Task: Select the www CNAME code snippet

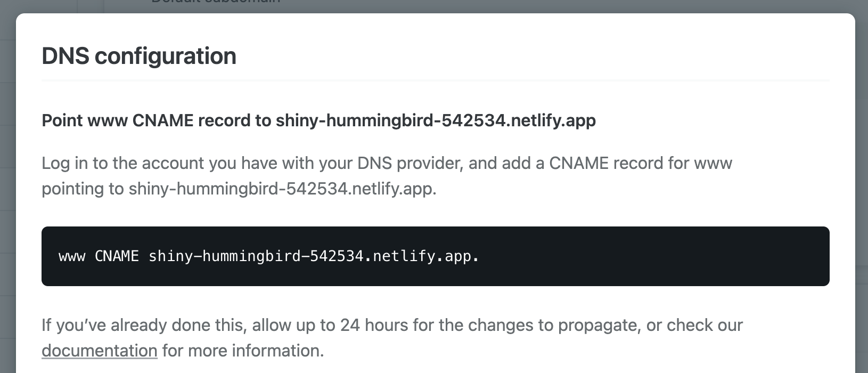Action: (x=269, y=256)
